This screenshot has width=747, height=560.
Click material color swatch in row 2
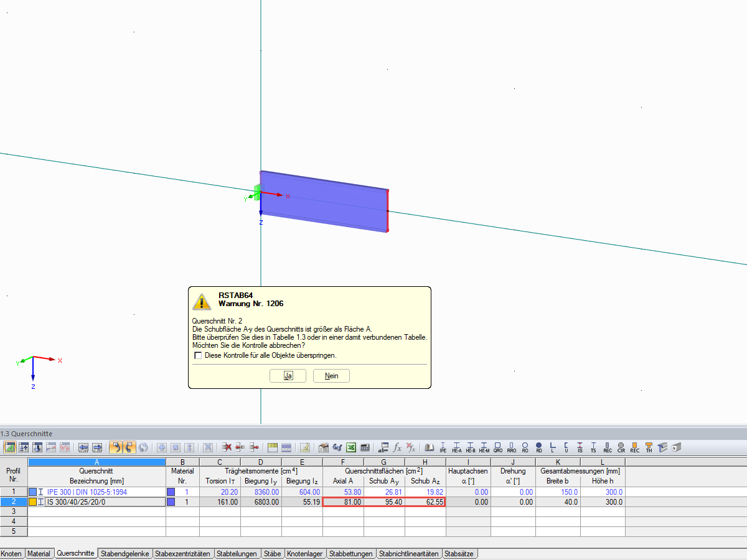tap(171, 502)
